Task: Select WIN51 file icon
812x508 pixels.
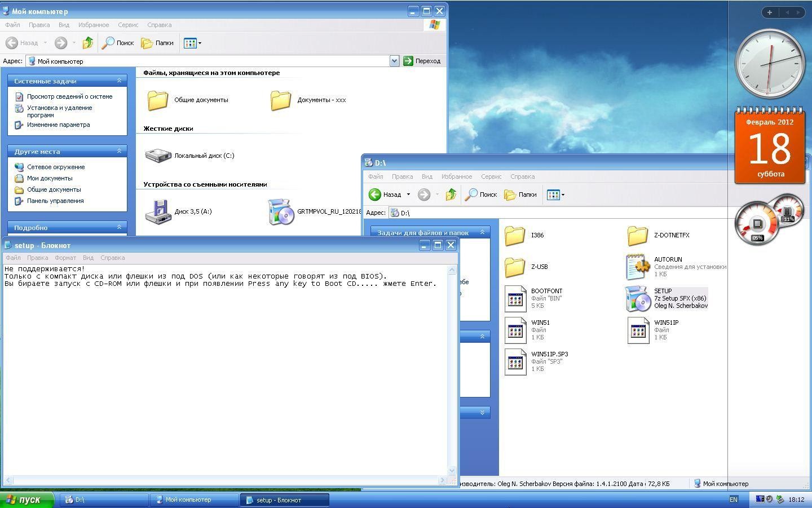Action: 515,330
